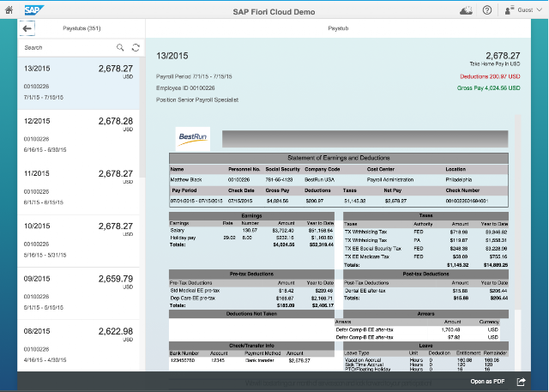The image size is (549, 392).
Task: Click the share icon in footer
Action: pos(521,382)
